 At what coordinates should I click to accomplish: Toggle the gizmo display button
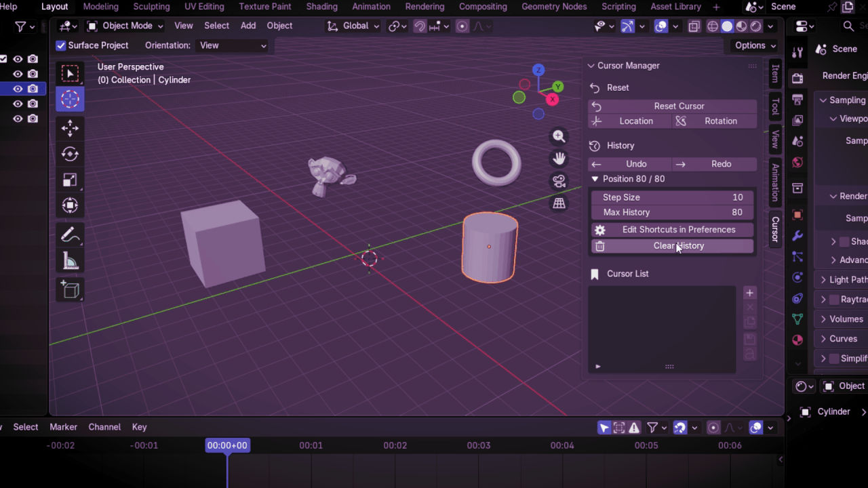[628, 26]
